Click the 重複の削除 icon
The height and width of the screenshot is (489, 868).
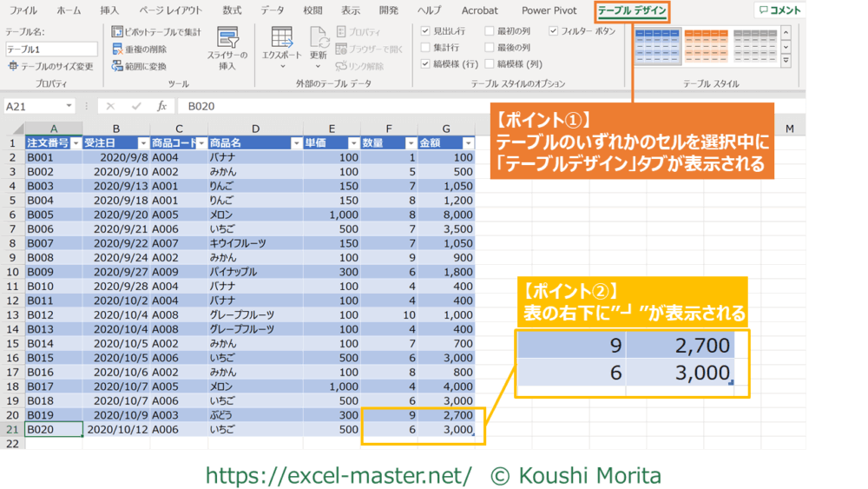click(118, 49)
